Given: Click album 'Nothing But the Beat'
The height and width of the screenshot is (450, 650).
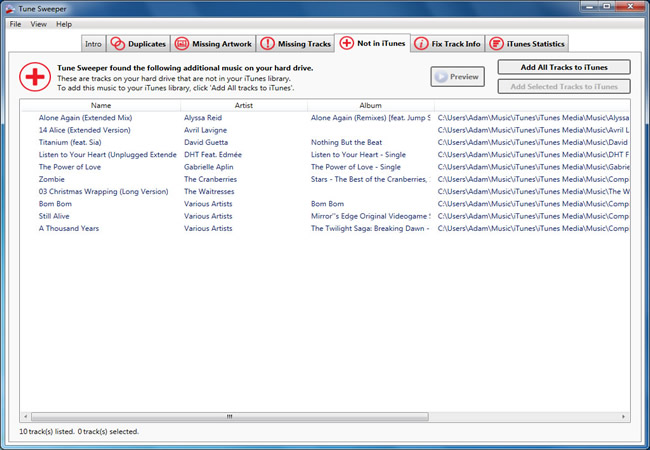Looking at the screenshot, I should [347, 142].
